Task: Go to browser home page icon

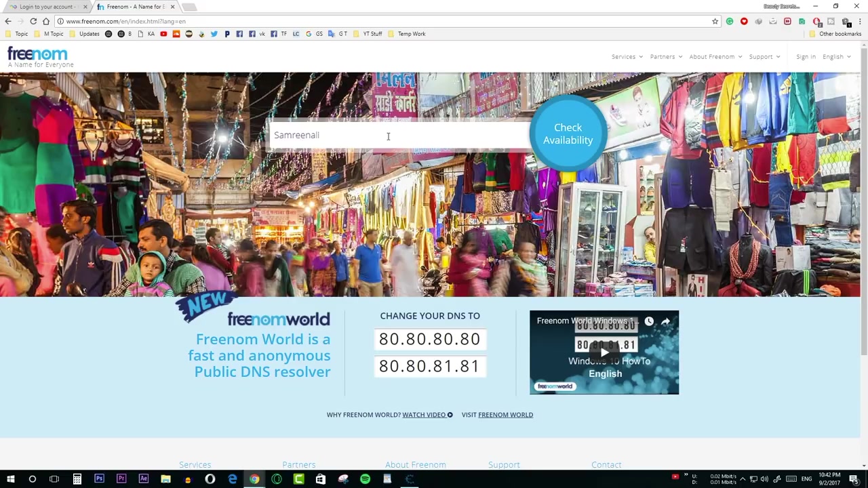Action: tap(46, 21)
